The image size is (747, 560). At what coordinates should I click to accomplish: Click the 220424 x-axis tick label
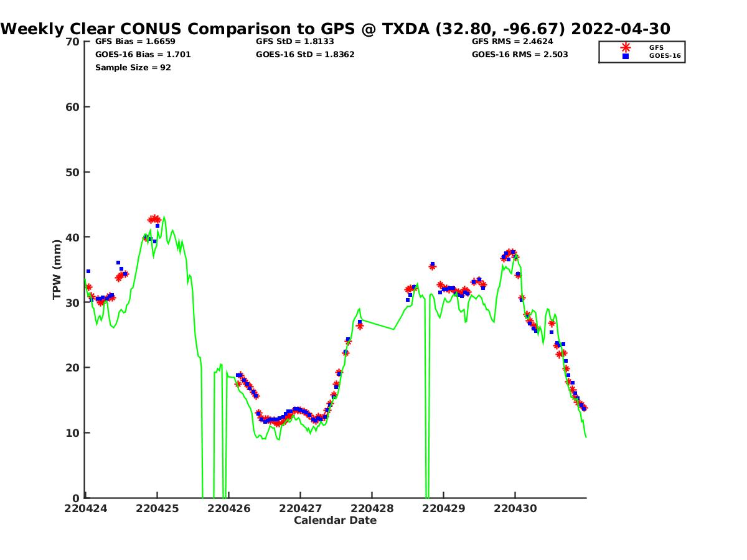coord(86,508)
